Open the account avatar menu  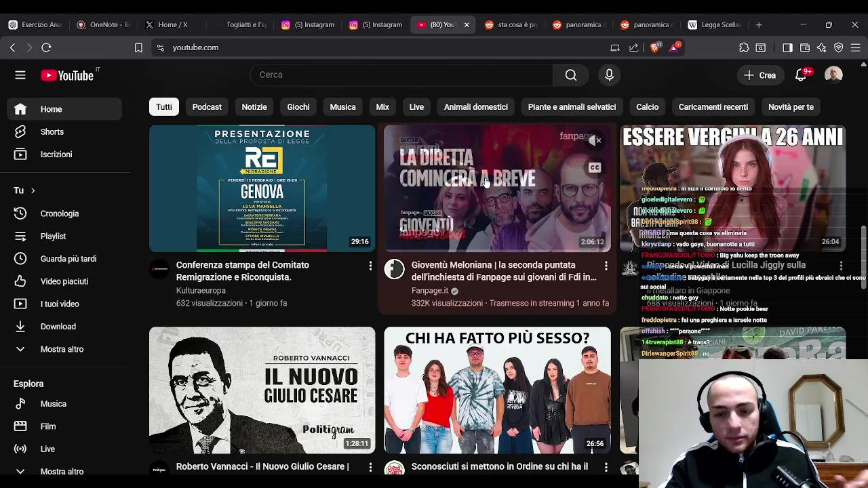(833, 75)
